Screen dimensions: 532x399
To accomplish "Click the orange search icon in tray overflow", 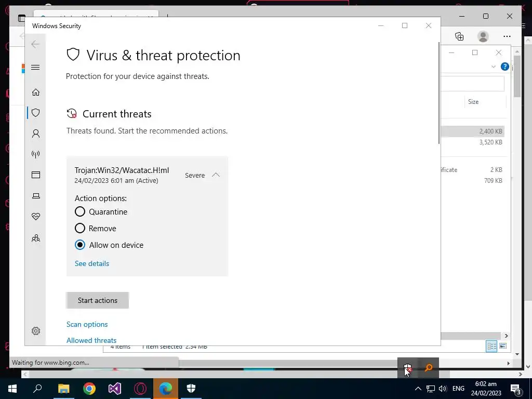I will point(429,368).
